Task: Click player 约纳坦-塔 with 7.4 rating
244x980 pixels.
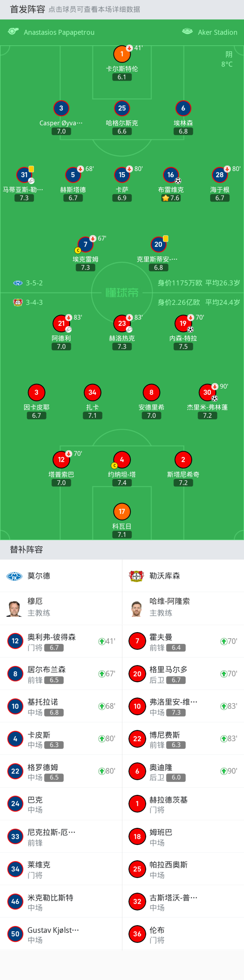Action: click(x=122, y=460)
